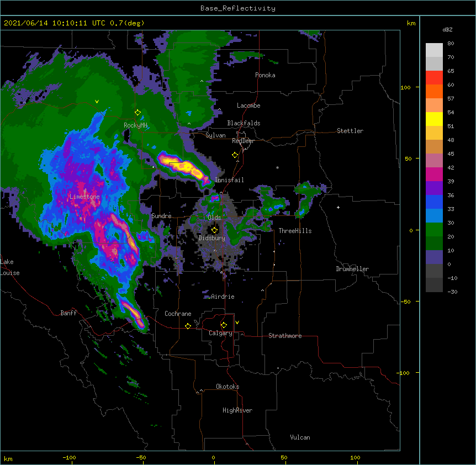
Task: Select the yellow-orange storm cell west of Innisfail
Action: [183, 168]
